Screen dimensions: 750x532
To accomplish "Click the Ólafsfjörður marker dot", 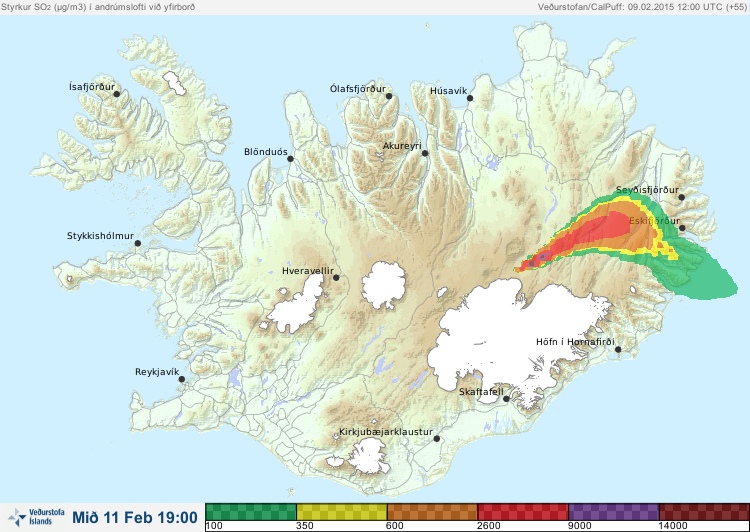I will pyautogui.click(x=389, y=96).
